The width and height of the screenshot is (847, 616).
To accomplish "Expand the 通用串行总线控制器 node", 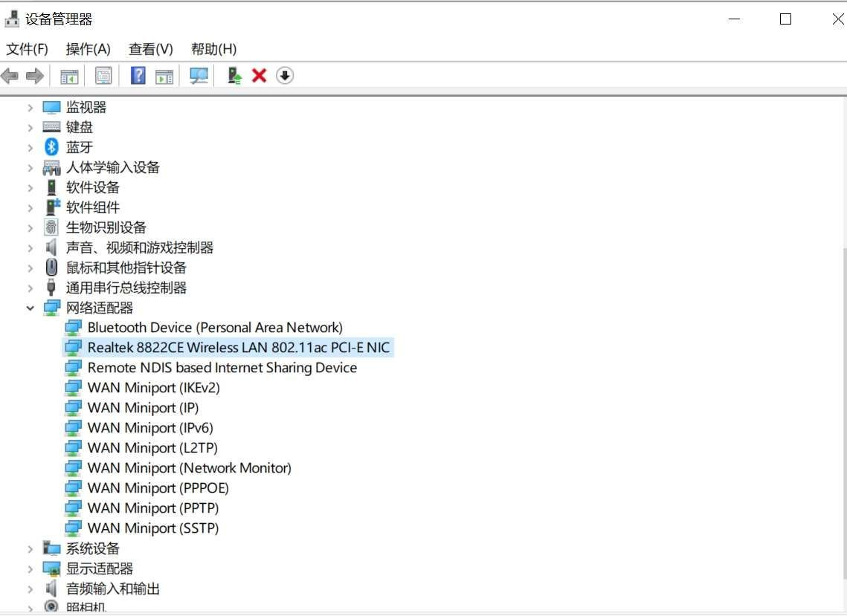I will coord(30,288).
